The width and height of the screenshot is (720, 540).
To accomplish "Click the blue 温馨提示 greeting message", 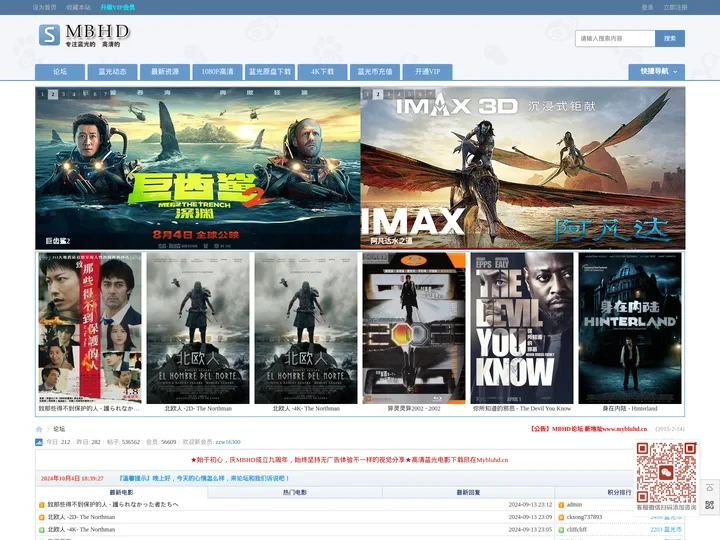I will pyautogui.click(x=204, y=478).
